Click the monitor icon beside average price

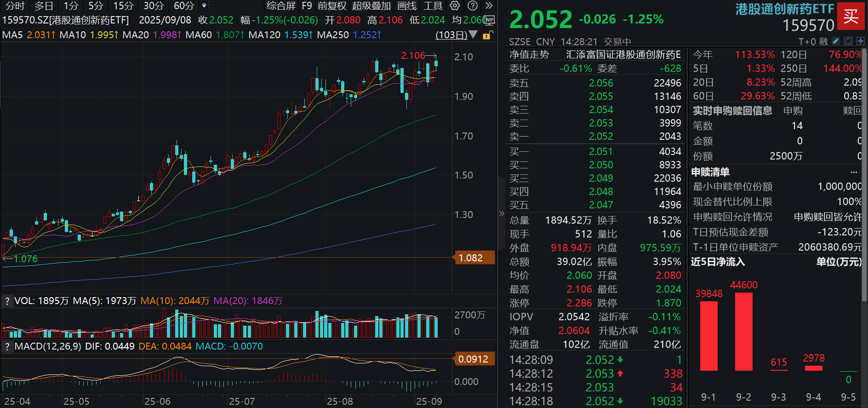coord(489,20)
